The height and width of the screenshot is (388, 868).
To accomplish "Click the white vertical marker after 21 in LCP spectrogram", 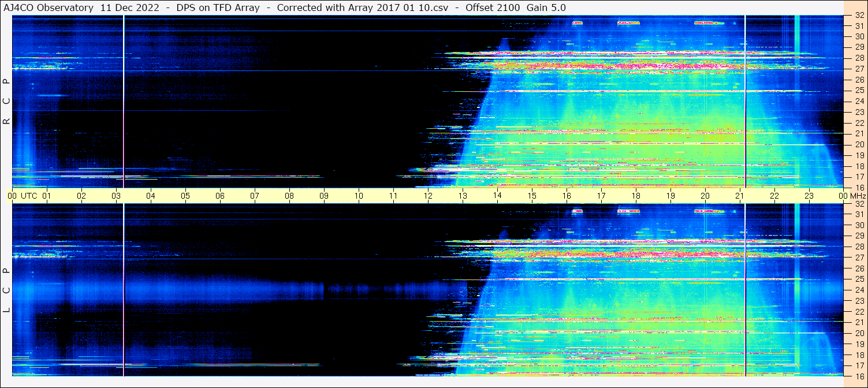I will click(746, 290).
